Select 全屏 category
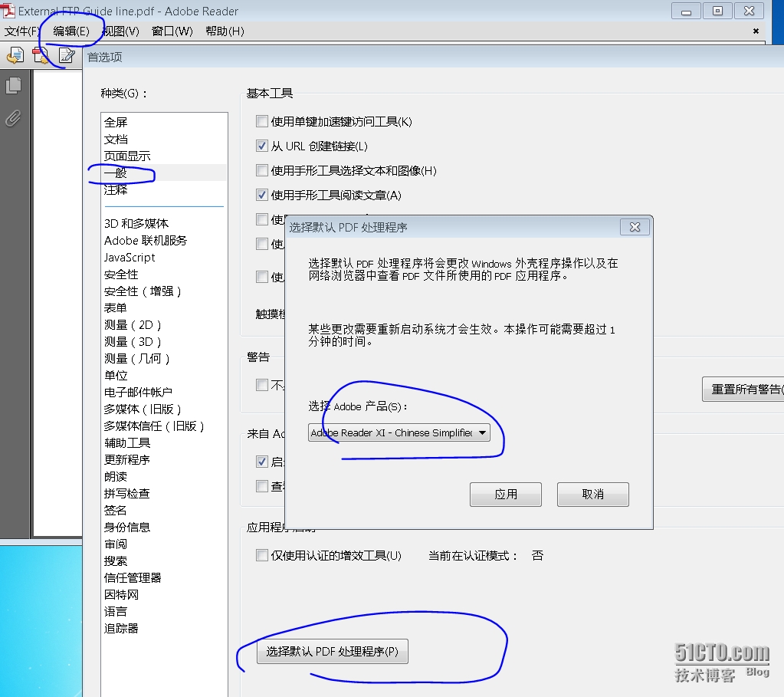Viewport: 784px width, 697px height. click(116, 123)
